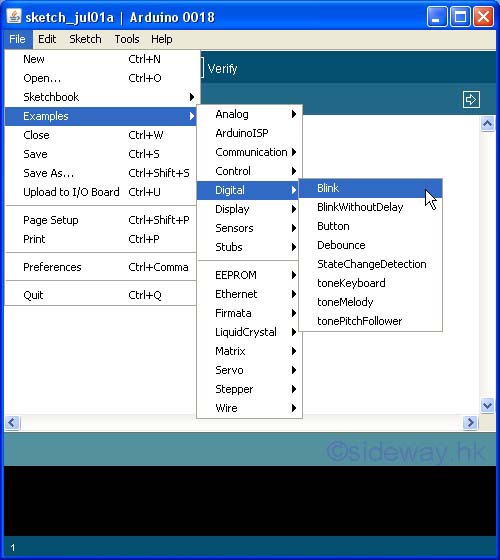Viewport: 500px width, 560px height.
Task: Open the toneMelody example
Action: coord(370,302)
